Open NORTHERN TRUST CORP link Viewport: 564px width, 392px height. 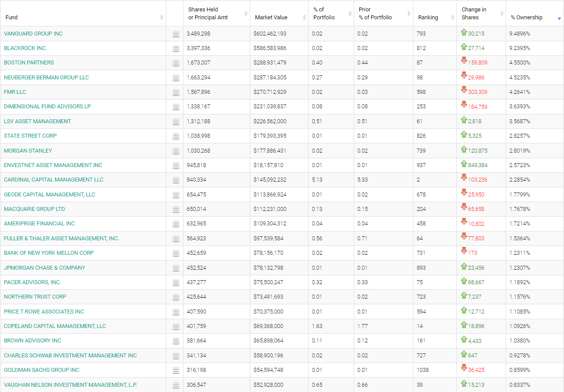click(35, 297)
